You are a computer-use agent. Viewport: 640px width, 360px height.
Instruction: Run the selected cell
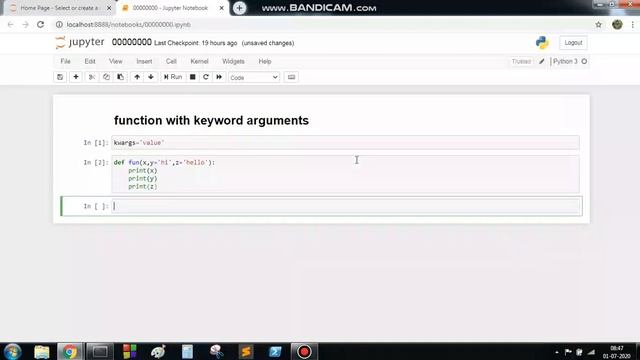pos(173,77)
